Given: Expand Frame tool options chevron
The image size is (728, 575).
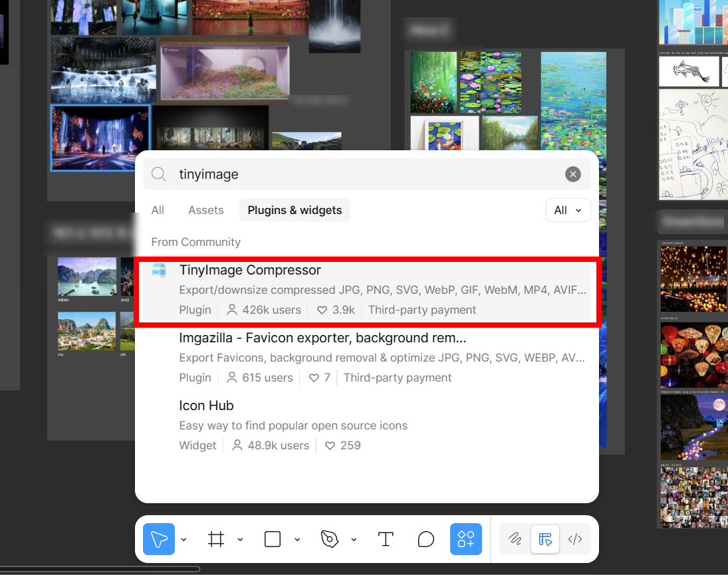Looking at the screenshot, I should pos(240,539).
